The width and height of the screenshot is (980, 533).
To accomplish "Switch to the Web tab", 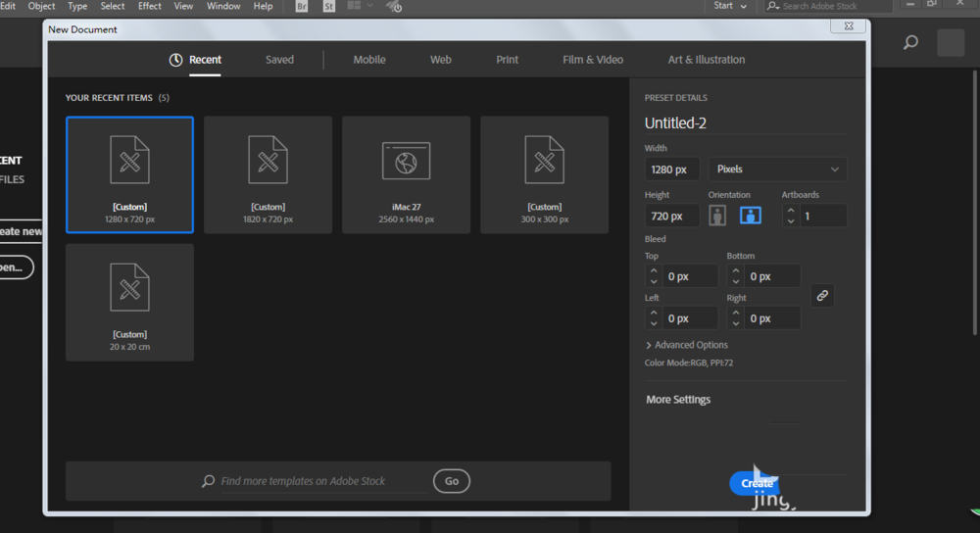I will (441, 60).
